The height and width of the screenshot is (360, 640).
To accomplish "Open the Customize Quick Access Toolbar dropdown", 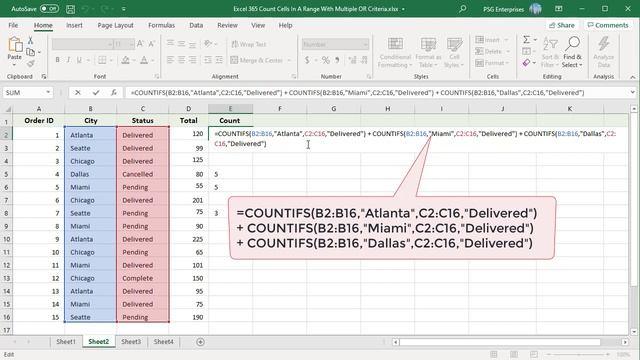I will 124,9.
